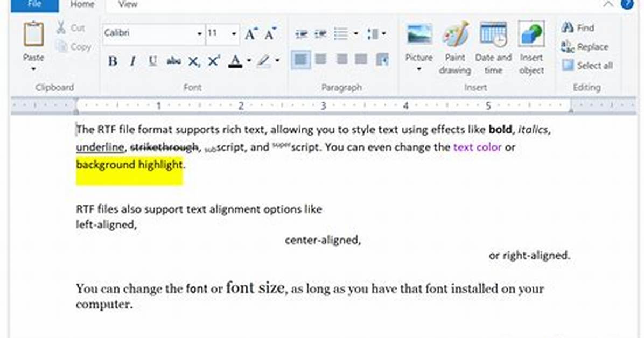Click the Insert object icon

tap(531, 34)
